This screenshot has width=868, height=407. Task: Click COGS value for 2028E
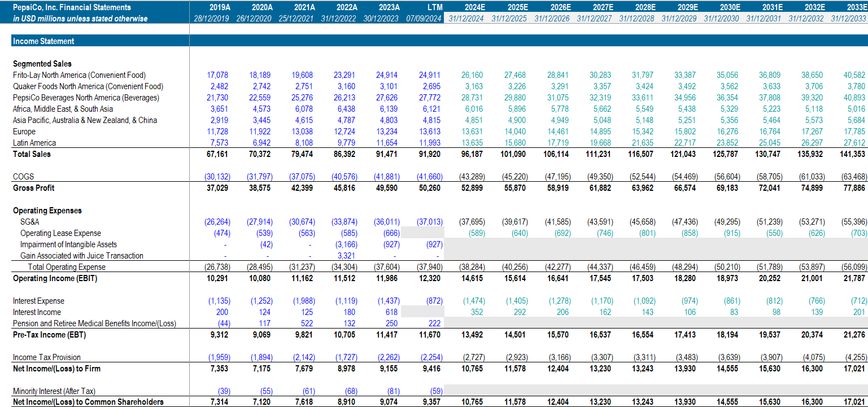click(x=642, y=177)
